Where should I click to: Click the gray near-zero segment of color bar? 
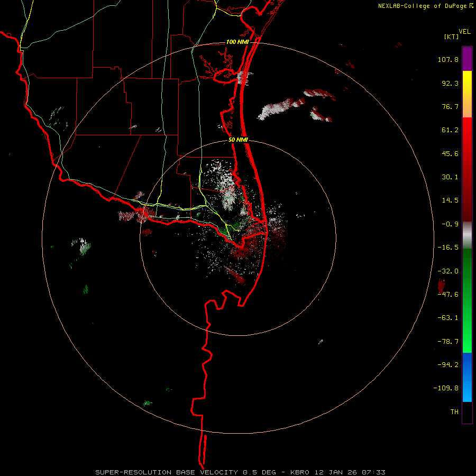(x=467, y=235)
